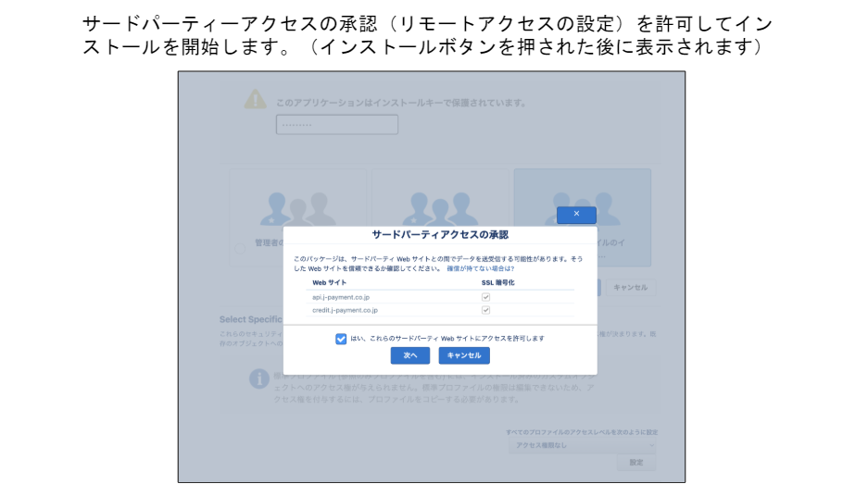Select the credit.j-payment.co.jp row text

(345, 310)
